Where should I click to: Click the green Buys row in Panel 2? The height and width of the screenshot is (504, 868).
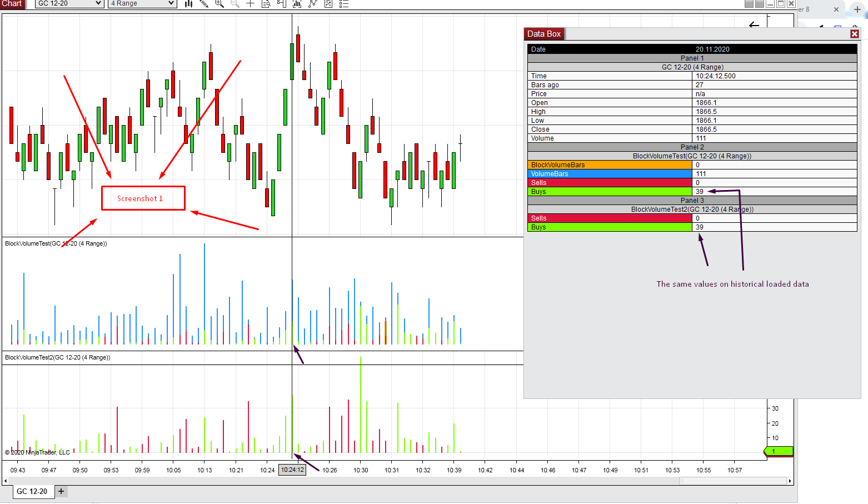click(x=610, y=192)
